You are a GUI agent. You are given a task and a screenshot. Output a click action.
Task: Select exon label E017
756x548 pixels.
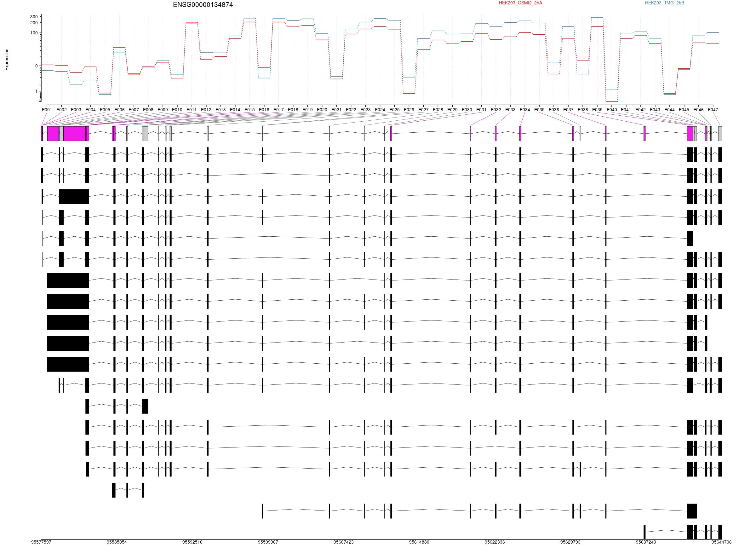coord(279,110)
